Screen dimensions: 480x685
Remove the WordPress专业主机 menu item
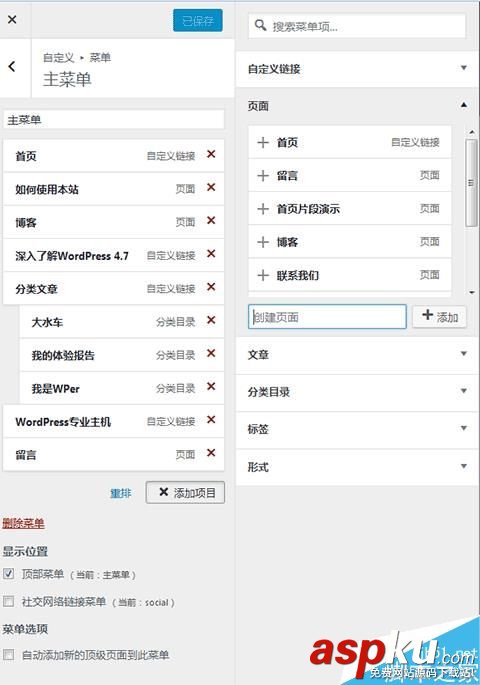pyautogui.click(x=211, y=419)
